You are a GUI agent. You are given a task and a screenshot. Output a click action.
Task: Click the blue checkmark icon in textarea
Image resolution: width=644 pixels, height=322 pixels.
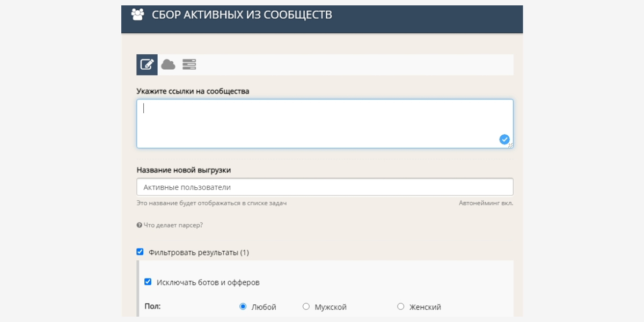click(504, 140)
